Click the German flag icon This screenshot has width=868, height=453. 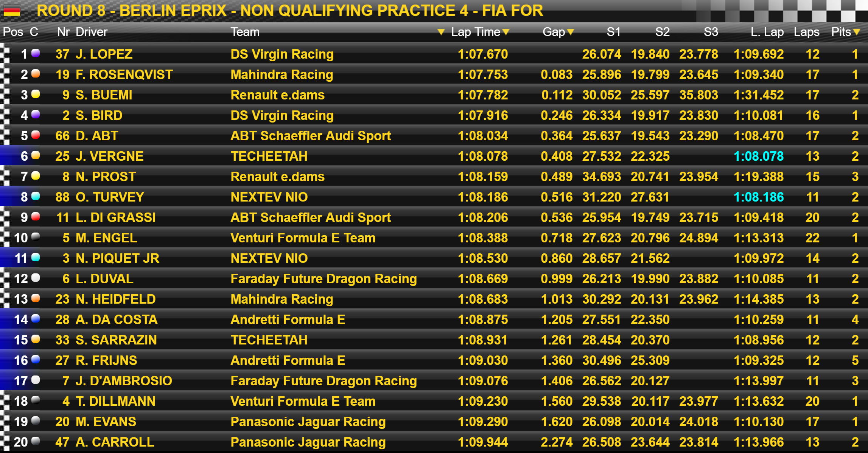point(12,11)
